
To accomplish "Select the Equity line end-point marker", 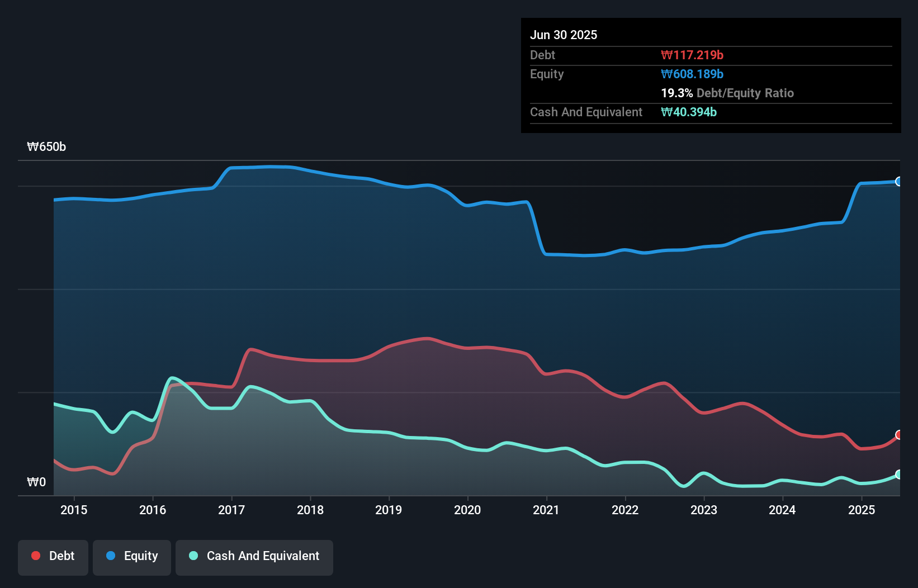I will (x=899, y=182).
